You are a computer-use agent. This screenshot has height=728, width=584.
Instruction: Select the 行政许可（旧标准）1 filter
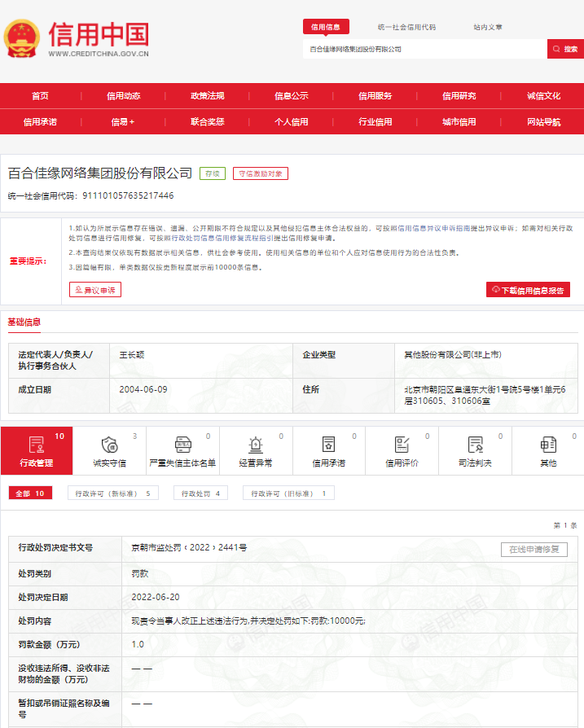click(x=288, y=493)
